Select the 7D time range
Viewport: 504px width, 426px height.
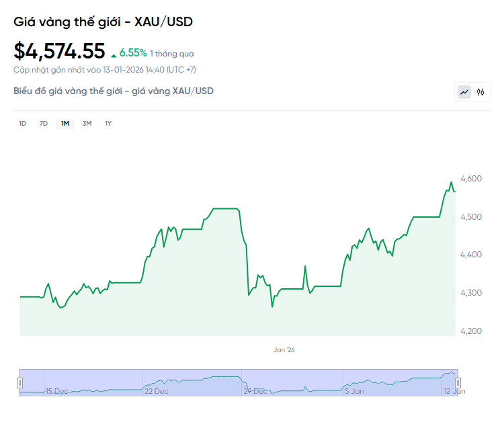point(44,123)
